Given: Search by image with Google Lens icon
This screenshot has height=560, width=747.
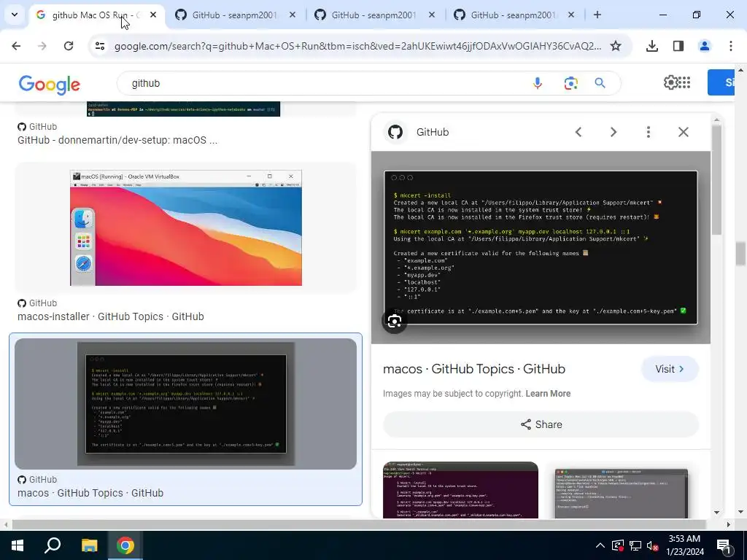Looking at the screenshot, I should 570,83.
